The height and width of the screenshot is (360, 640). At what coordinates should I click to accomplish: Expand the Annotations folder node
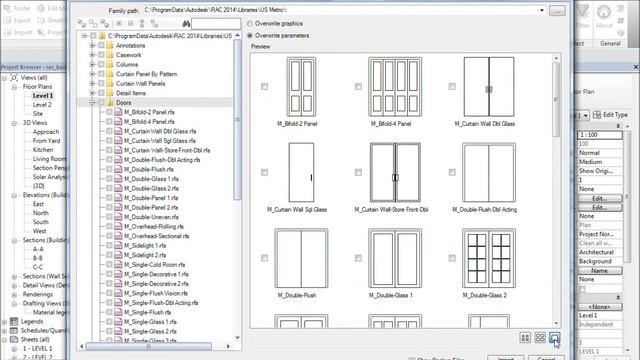tap(92, 45)
